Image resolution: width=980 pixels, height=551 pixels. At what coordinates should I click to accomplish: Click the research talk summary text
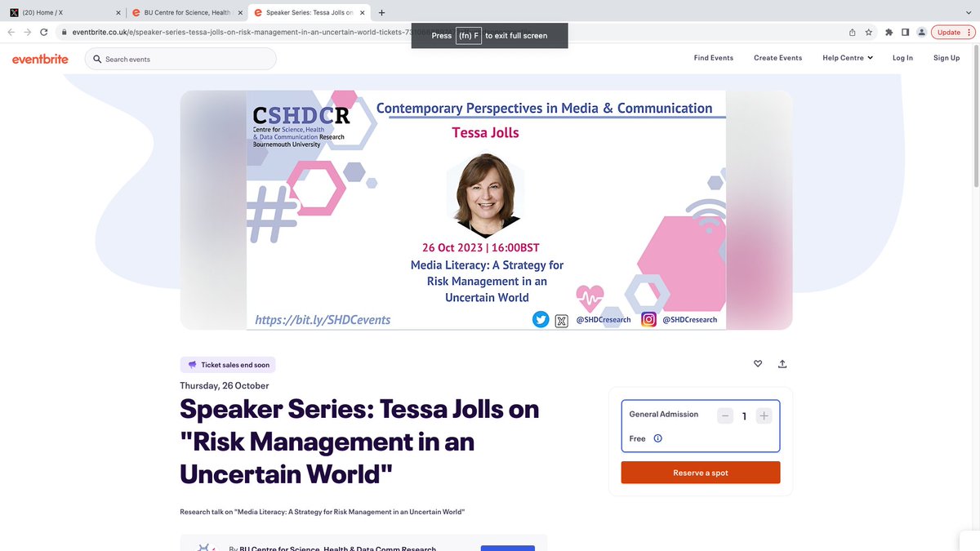click(x=323, y=512)
